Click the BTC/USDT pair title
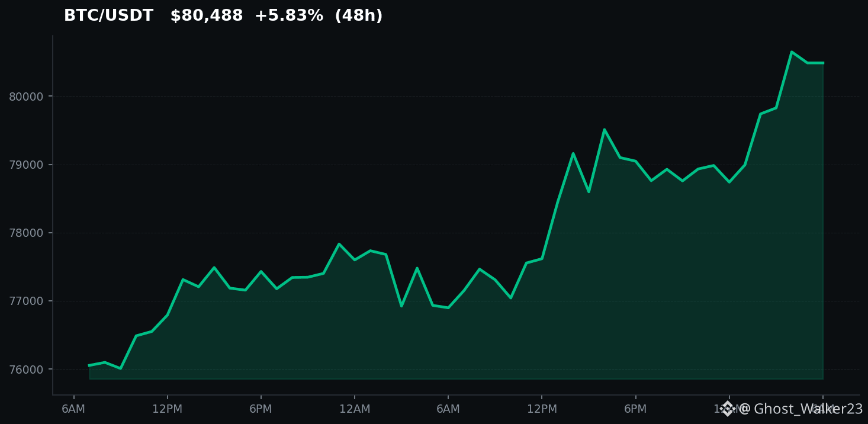The height and width of the screenshot is (424, 868). click(108, 16)
